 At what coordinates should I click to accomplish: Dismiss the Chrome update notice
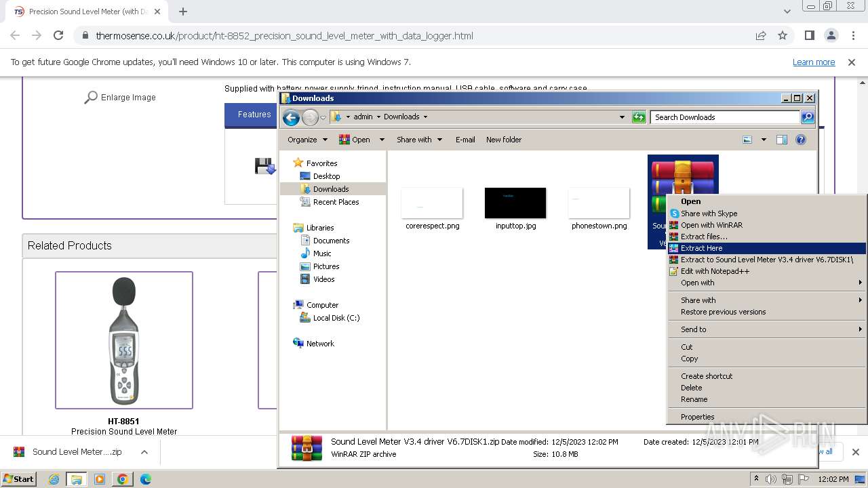pyautogui.click(x=852, y=62)
